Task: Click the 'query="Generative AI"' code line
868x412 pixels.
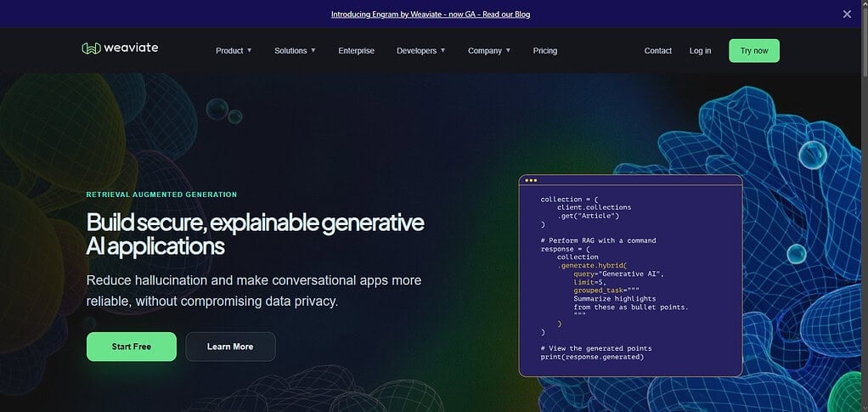Action: [x=619, y=274]
